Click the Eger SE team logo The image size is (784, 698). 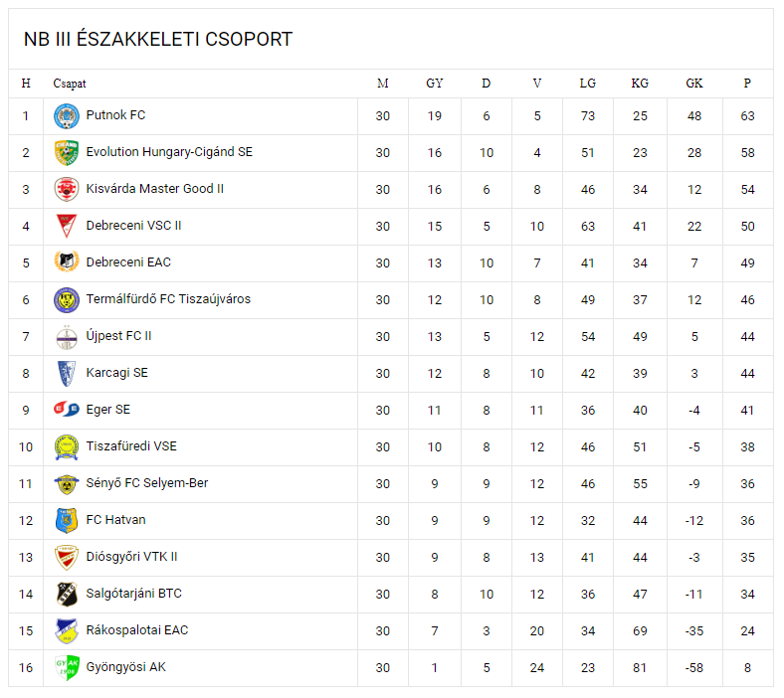(67, 410)
